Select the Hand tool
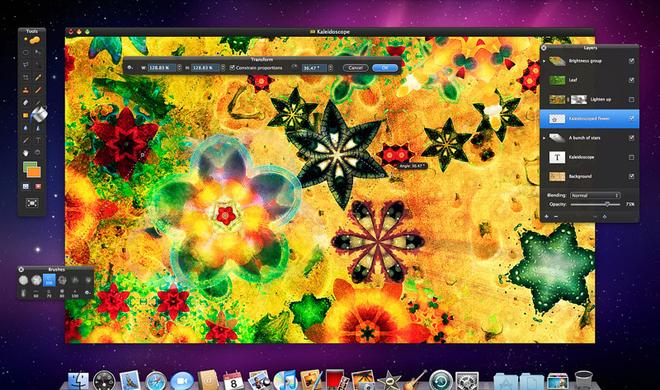The height and width of the screenshot is (390, 660). click(x=26, y=153)
